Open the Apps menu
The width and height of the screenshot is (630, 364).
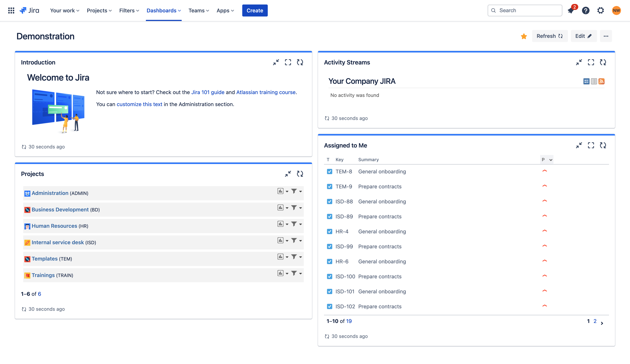[x=225, y=10]
